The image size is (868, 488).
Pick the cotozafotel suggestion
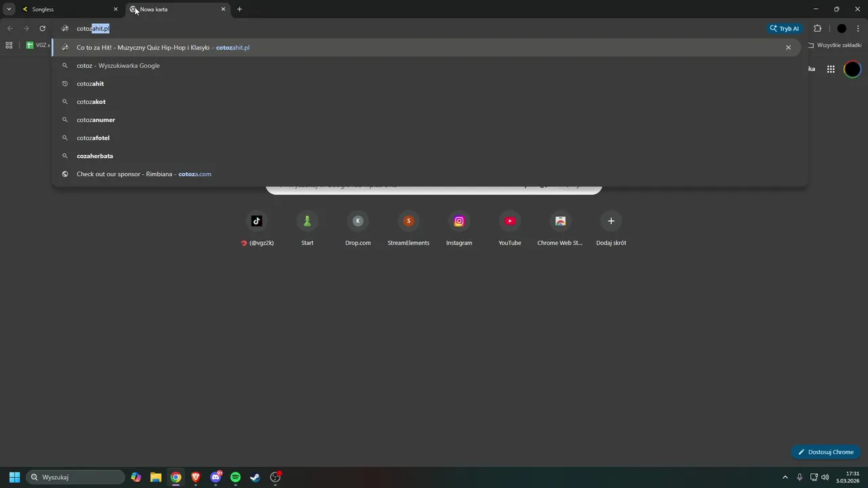click(x=429, y=138)
